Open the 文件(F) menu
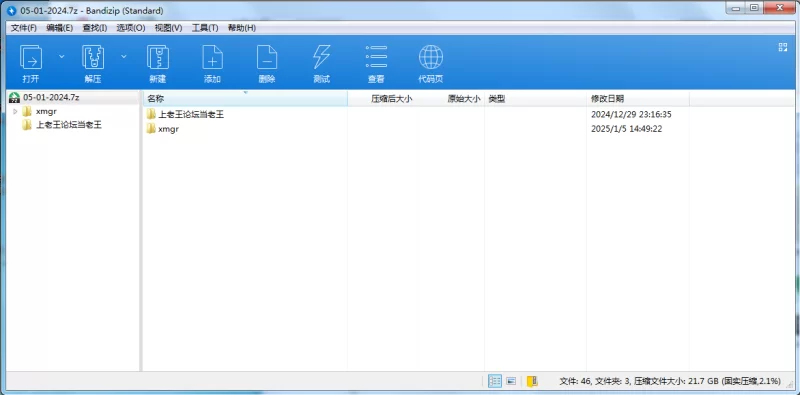 point(24,28)
